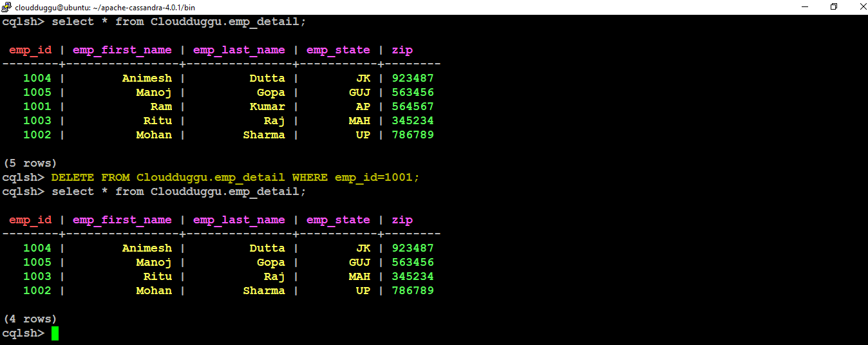Open the PuTTY system menu icon
The width and height of the screenshot is (868, 345).
pyautogui.click(x=6, y=7)
